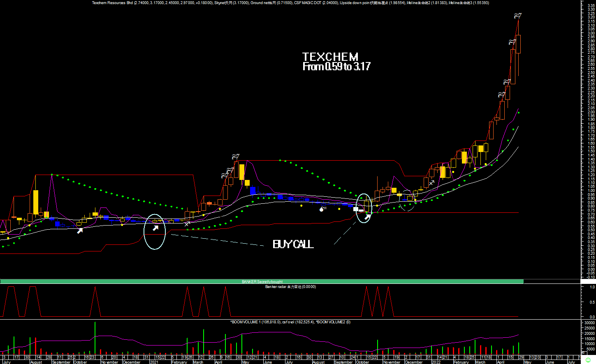Click the 'Texchem Resources Bhd' title label
596x364 pixels.
point(112,3)
